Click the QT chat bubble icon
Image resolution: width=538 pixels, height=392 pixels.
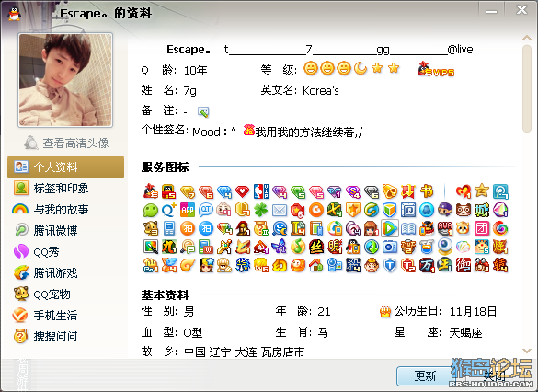click(206, 210)
